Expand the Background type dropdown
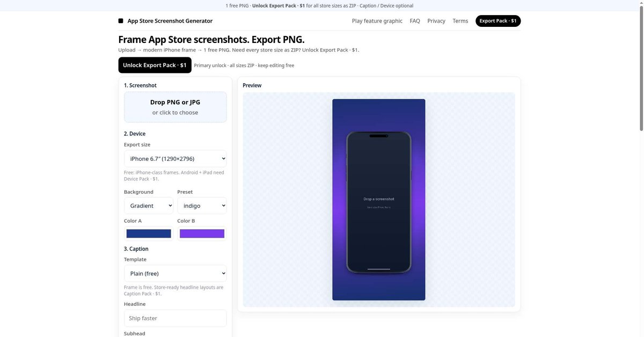Image resolution: width=644 pixels, height=337 pixels. pyautogui.click(x=149, y=206)
